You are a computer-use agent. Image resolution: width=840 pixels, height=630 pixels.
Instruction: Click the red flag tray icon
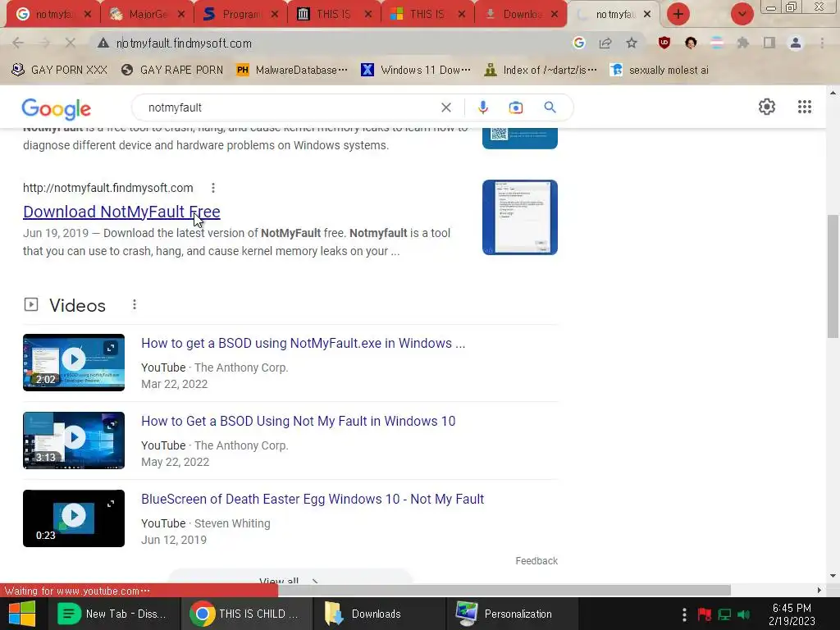[704, 614]
